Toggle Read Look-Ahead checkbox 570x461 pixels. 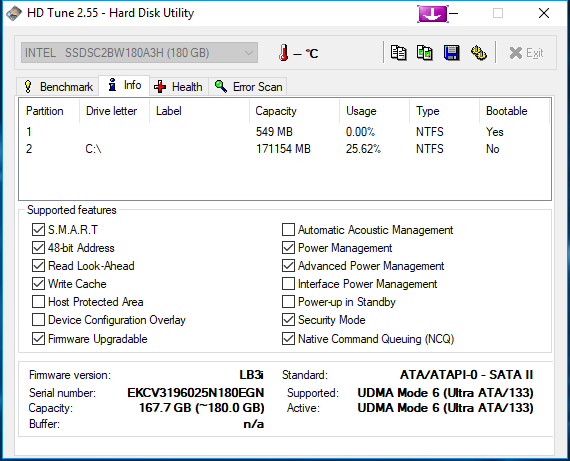coord(38,266)
